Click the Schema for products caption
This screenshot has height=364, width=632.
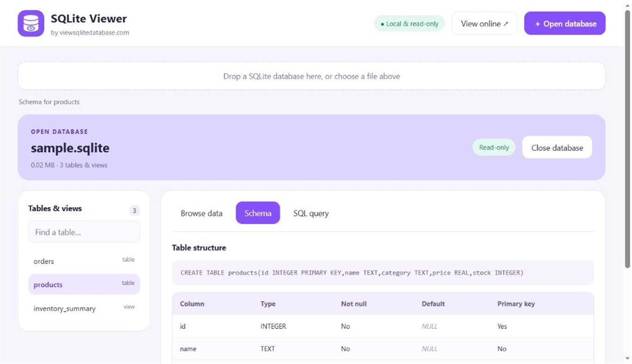tap(49, 102)
